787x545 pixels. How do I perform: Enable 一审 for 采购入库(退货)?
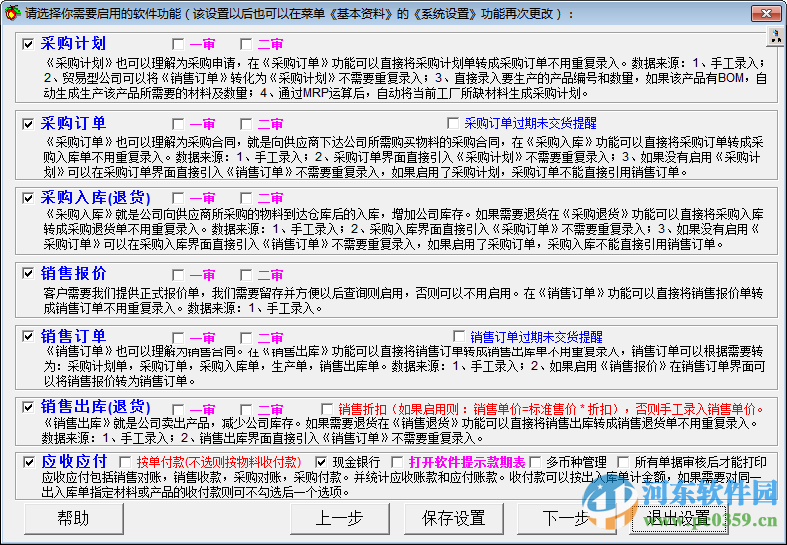point(178,198)
